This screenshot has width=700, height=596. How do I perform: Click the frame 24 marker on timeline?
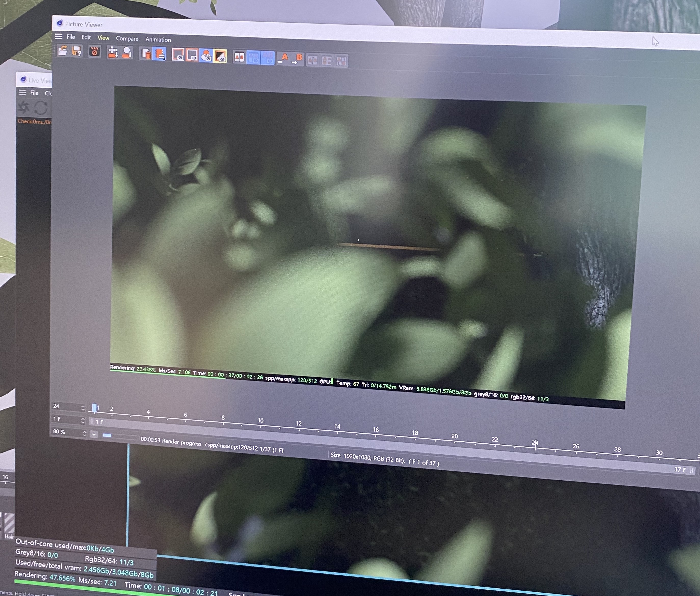pyautogui.click(x=535, y=443)
